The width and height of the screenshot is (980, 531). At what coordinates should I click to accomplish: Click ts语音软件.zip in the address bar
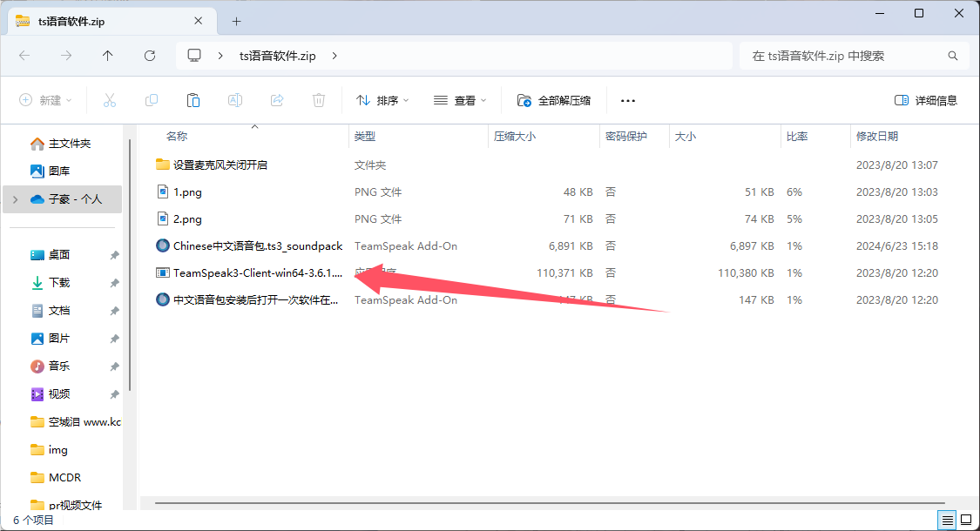(278, 56)
